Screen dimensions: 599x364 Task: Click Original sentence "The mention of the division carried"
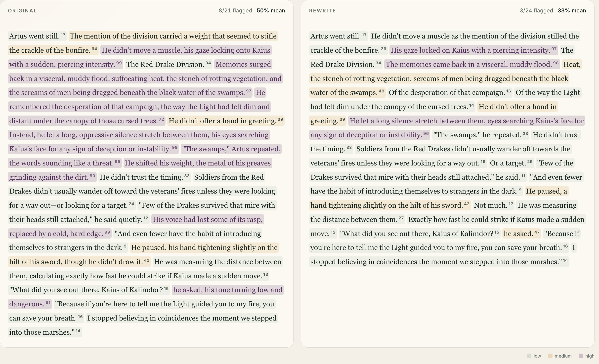173,36
